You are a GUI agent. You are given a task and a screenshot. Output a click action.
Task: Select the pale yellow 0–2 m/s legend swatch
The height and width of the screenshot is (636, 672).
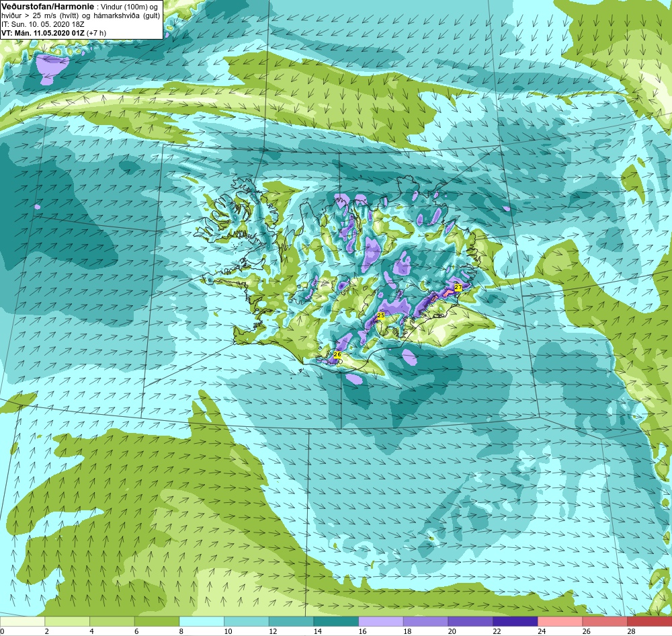pyautogui.click(x=22, y=622)
